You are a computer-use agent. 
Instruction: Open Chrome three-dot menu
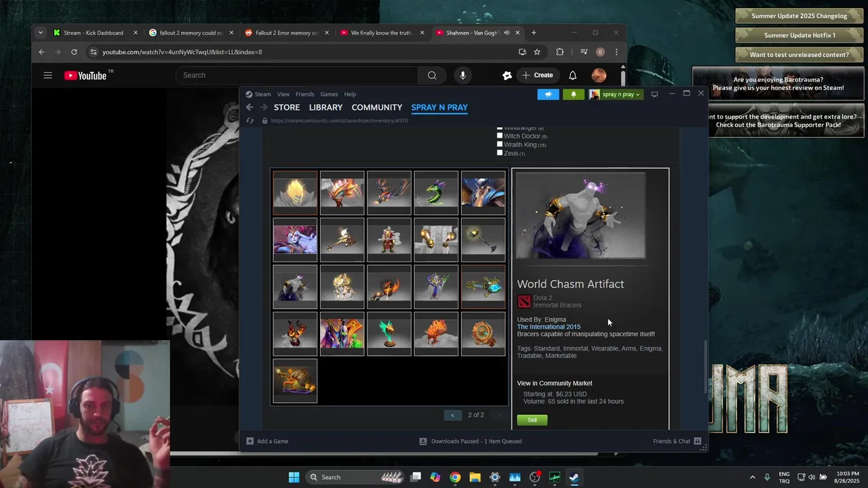point(616,52)
